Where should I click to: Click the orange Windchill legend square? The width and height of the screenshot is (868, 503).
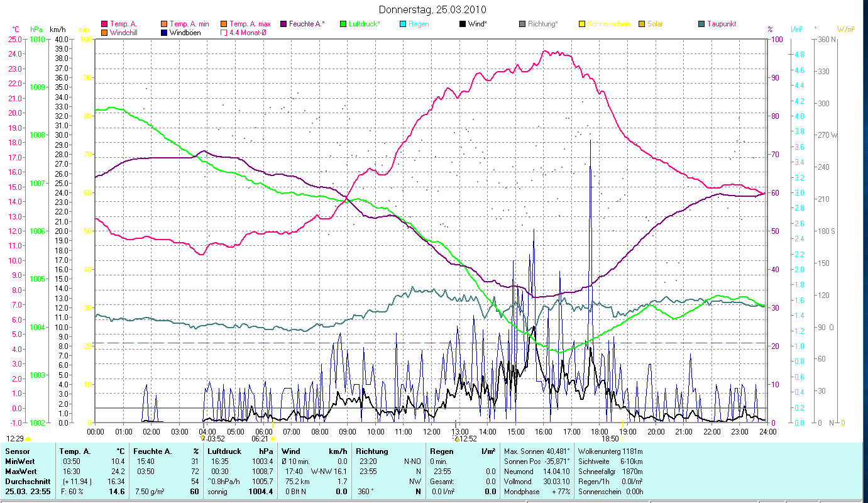point(104,33)
